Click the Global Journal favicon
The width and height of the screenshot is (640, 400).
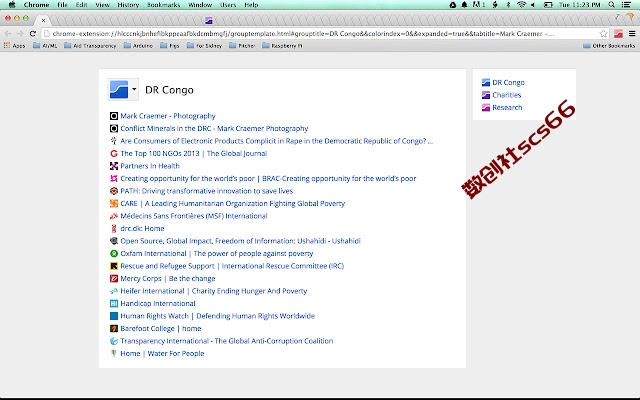tap(114, 153)
